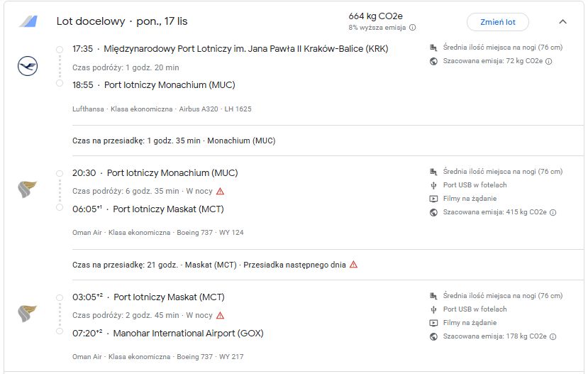Image resolution: width=588 pixels, height=374 pixels.
Task: Click the info icon beside 415 kg CO2e emission
Action: tap(553, 212)
